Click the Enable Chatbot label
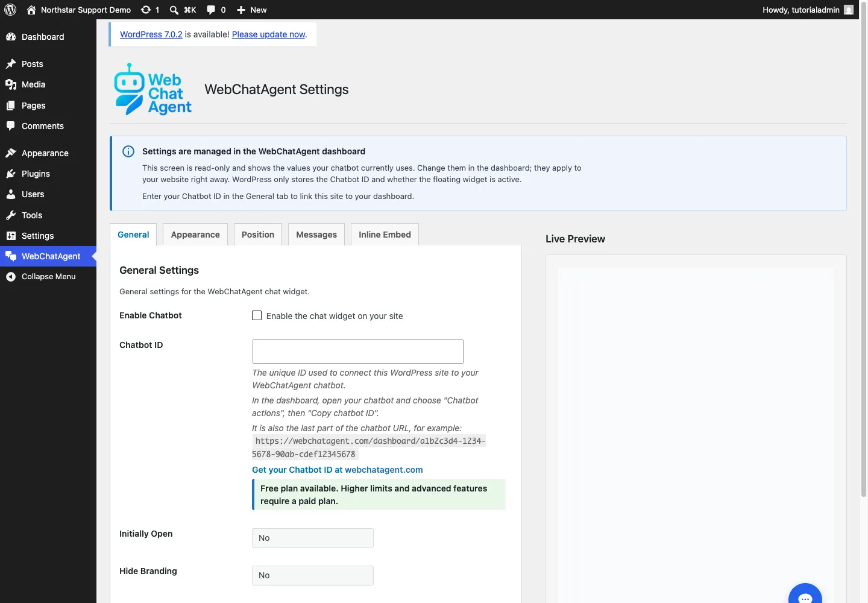Screen dimensions: 868x603 tap(151, 315)
